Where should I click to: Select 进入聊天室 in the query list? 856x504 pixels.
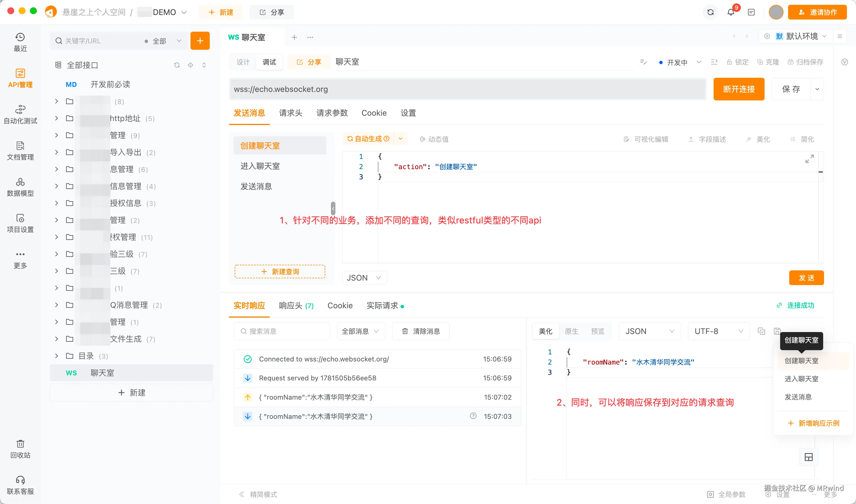click(280, 166)
